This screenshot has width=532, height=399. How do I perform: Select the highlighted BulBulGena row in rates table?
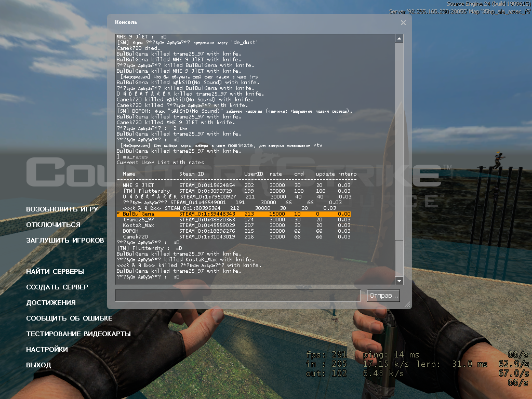coord(233,214)
